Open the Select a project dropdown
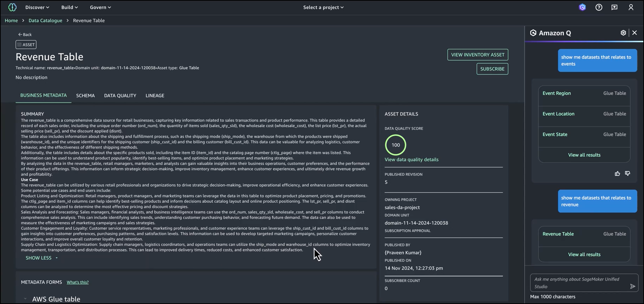The width and height of the screenshot is (644, 304). click(x=323, y=7)
